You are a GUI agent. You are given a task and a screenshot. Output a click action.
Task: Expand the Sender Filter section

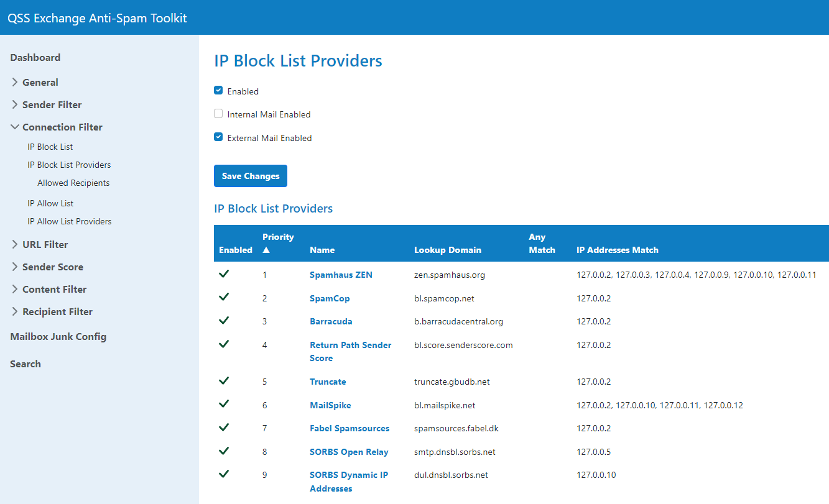point(47,104)
